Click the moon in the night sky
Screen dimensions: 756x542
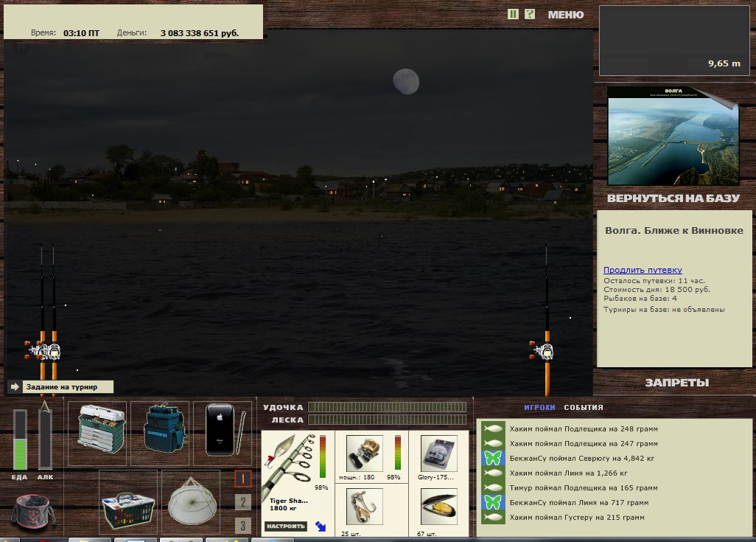406,81
